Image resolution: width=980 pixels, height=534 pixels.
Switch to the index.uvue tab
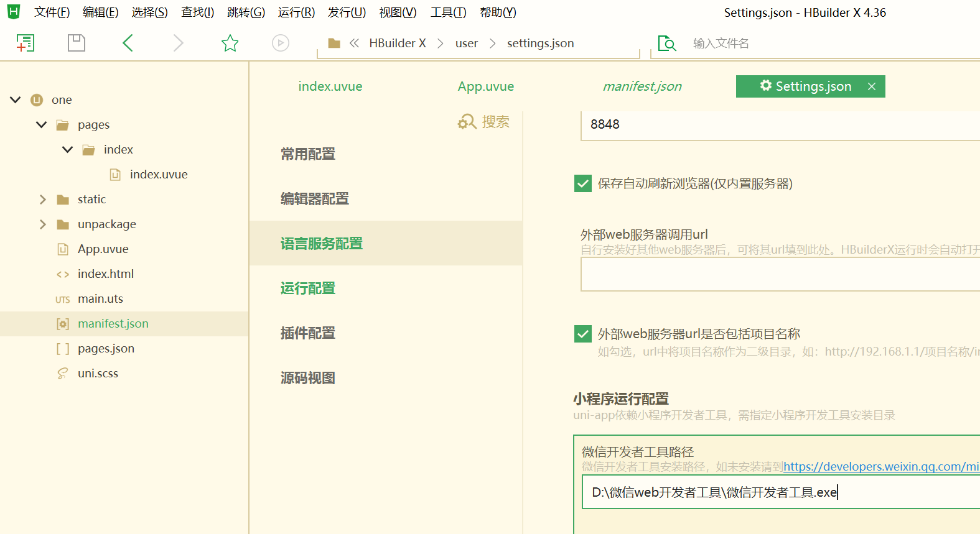[330, 86]
